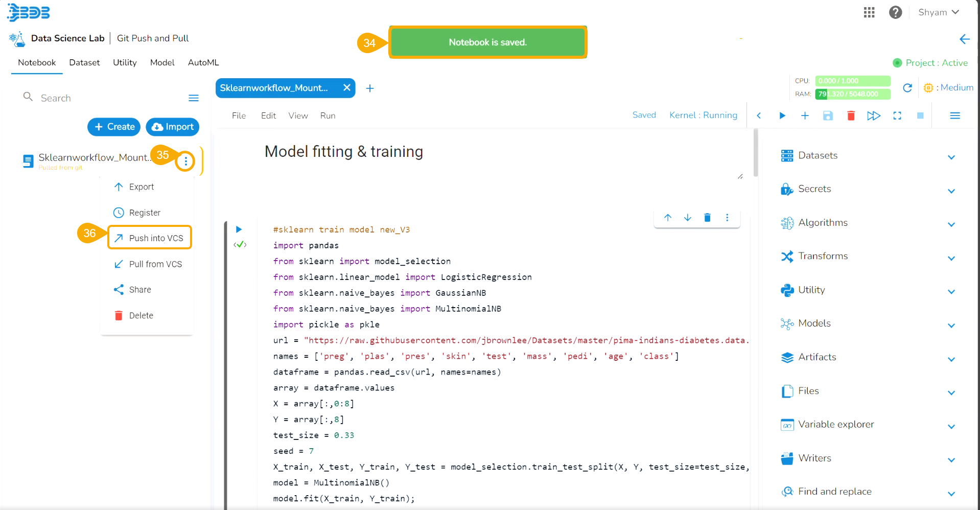
Task: Open the Sklearnworkflow_Mount notebook in list
Action: point(94,158)
